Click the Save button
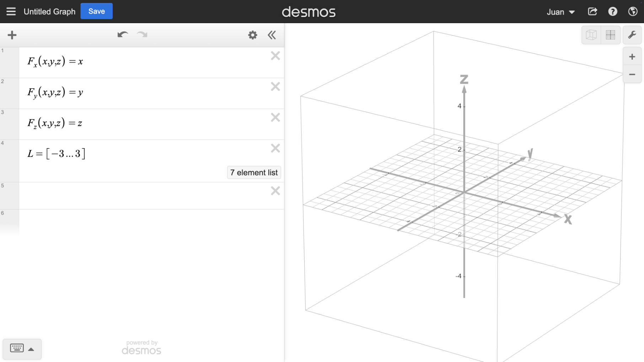The width and height of the screenshot is (644, 362). point(96,11)
